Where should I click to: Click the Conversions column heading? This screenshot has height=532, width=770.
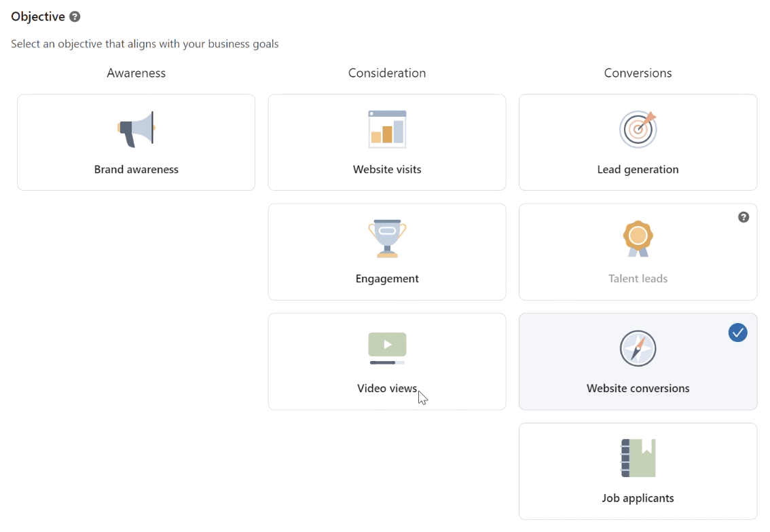coord(638,73)
